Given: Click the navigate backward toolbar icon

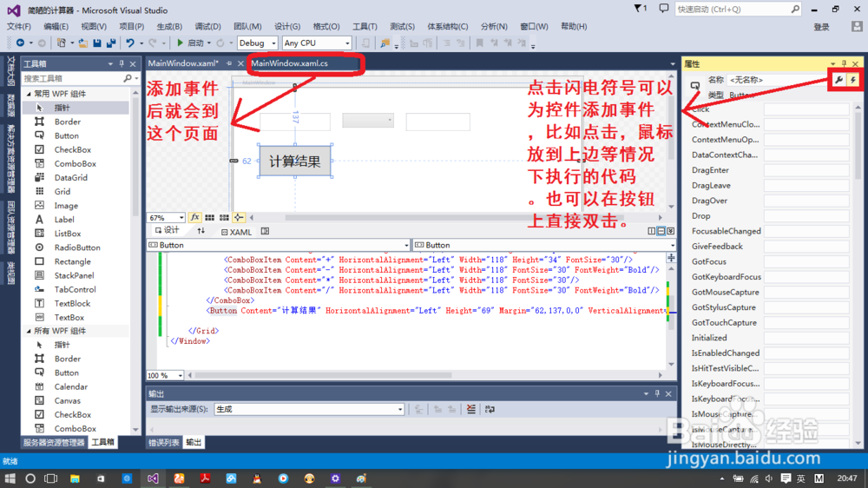Looking at the screenshot, I should [x=20, y=43].
